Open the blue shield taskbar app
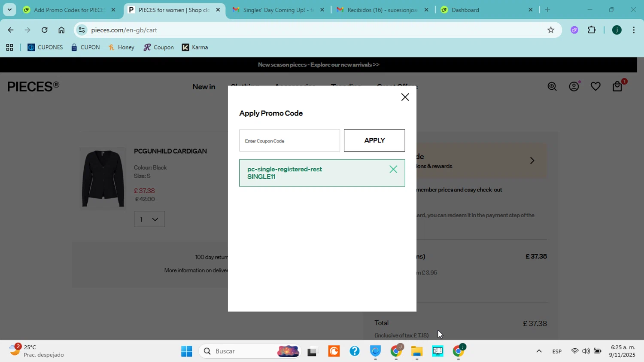The height and width of the screenshot is (362, 644). click(x=376, y=351)
